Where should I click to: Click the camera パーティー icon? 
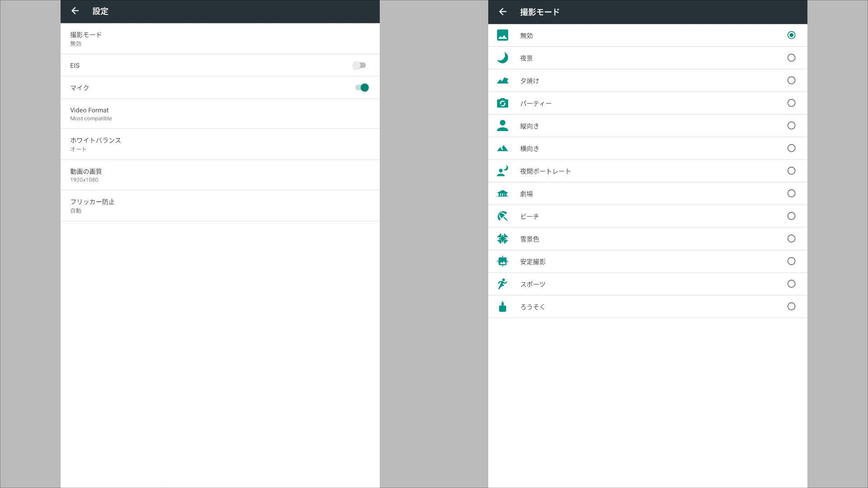point(502,103)
